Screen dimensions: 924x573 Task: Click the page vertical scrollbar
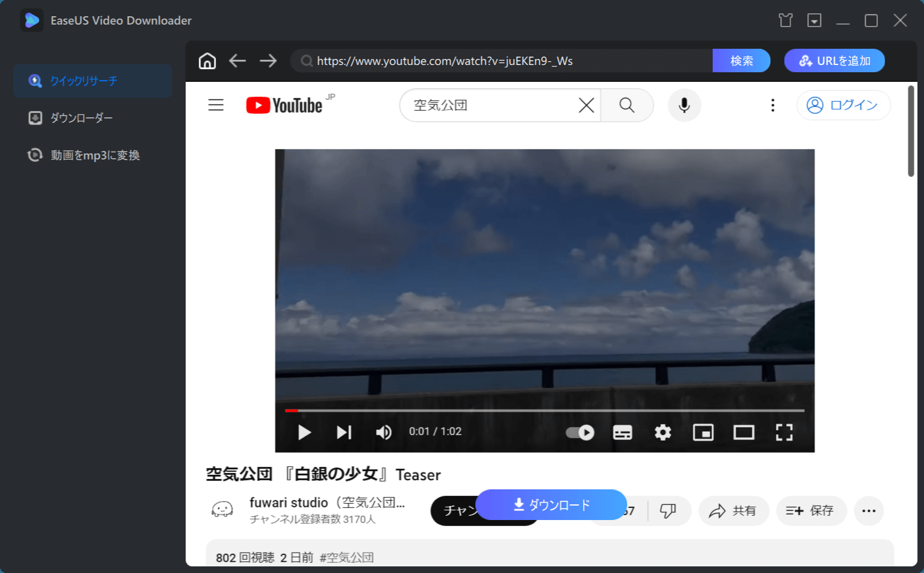911,131
